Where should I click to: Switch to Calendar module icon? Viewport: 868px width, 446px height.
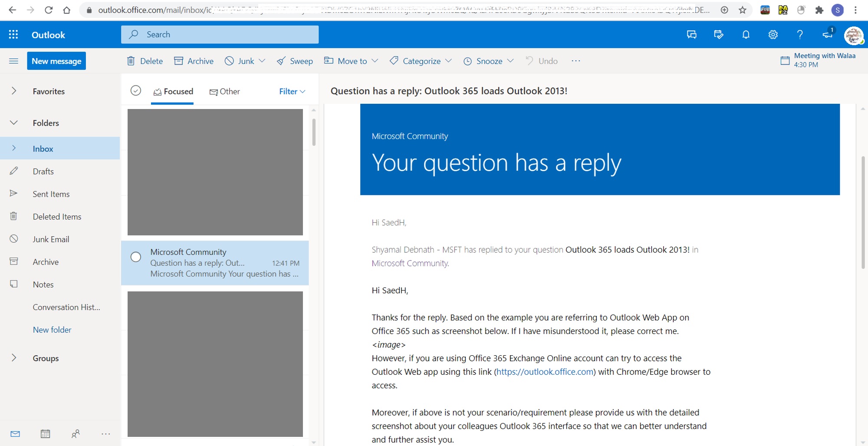pyautogui.click(x=45, y=434)
